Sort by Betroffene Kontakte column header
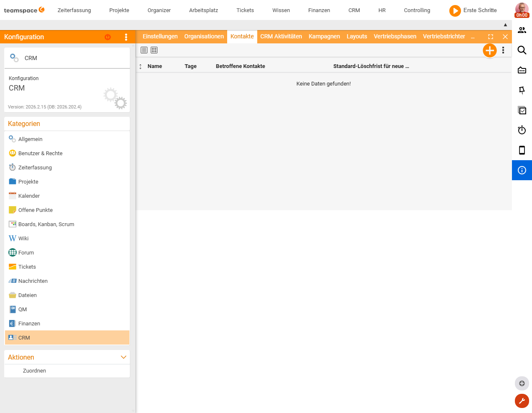 241,66
